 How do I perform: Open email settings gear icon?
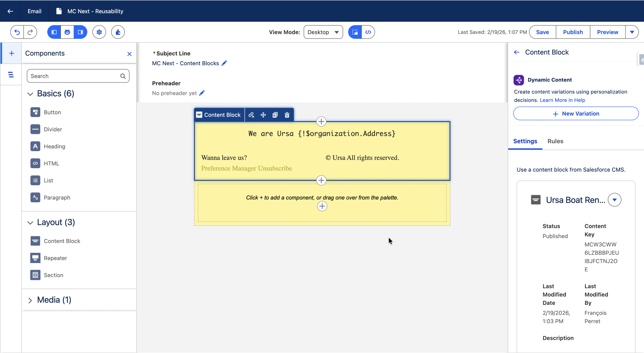99,32
